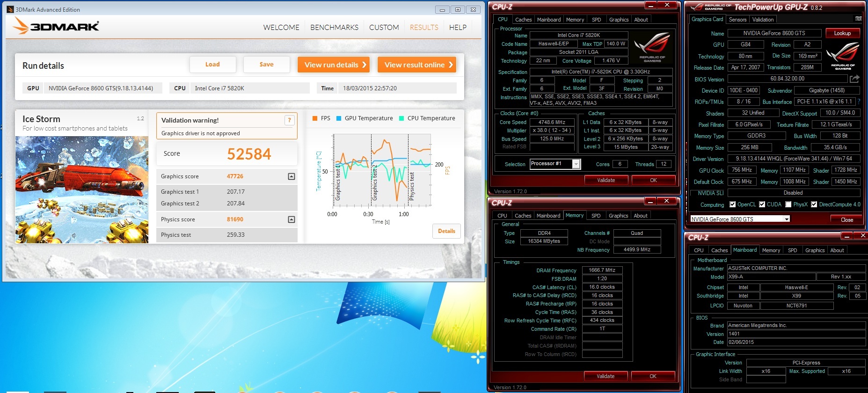Open SPD tab in CPU-Z Mainboard window
Screen dimensions: 868x393
[792, 250]
